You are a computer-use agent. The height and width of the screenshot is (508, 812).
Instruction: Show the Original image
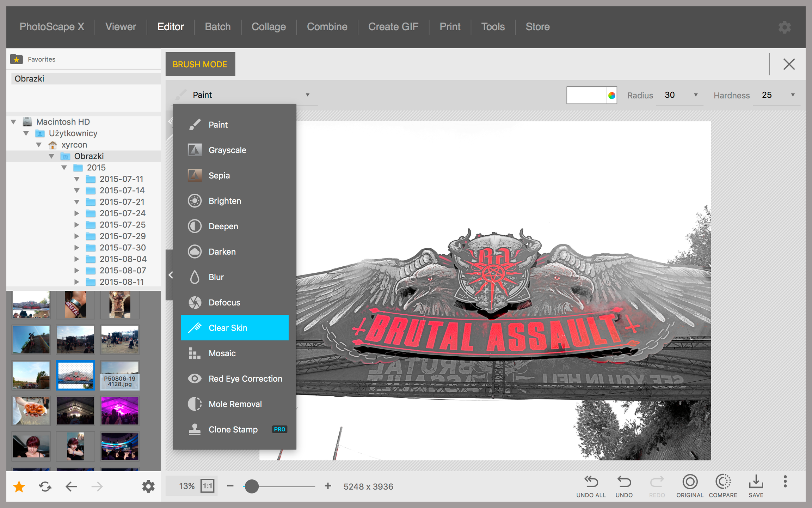click(690, 486)
